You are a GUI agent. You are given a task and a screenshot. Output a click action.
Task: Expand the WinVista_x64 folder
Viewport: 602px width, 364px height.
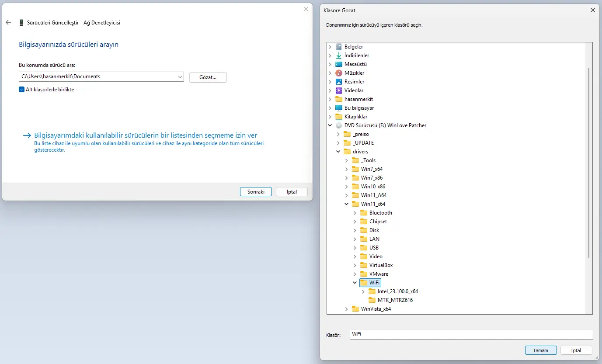[x=347, y=309]
